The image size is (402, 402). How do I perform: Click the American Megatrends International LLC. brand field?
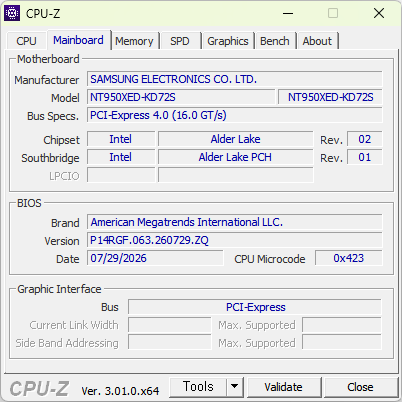pyautogui.click(x=235, y=222)
